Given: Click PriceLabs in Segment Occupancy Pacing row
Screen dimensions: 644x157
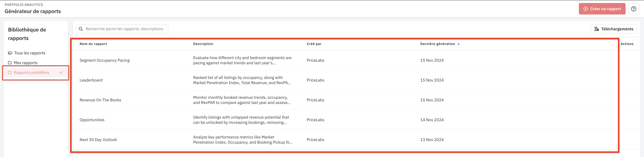Looking at the screenshot, I should point(315,60).
